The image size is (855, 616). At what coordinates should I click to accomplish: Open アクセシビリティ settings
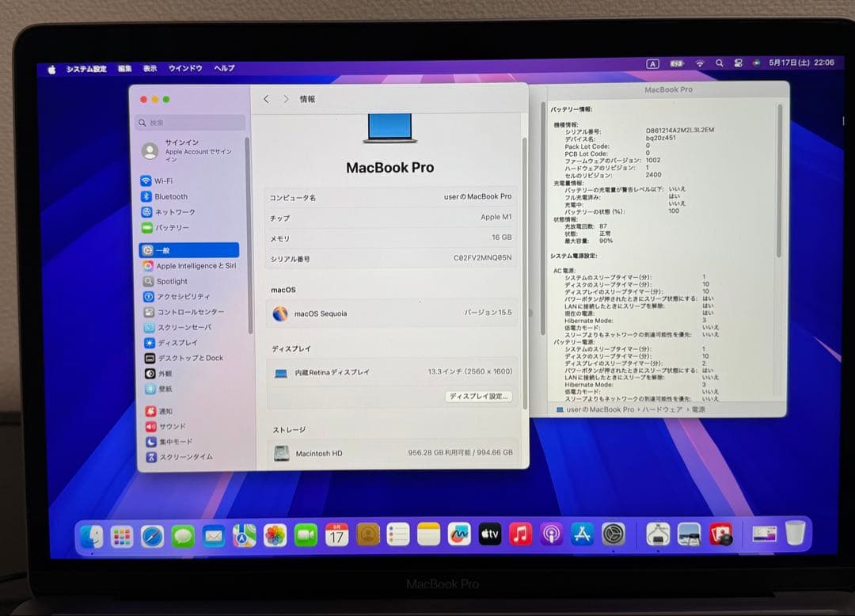click(x=184, y=296)
